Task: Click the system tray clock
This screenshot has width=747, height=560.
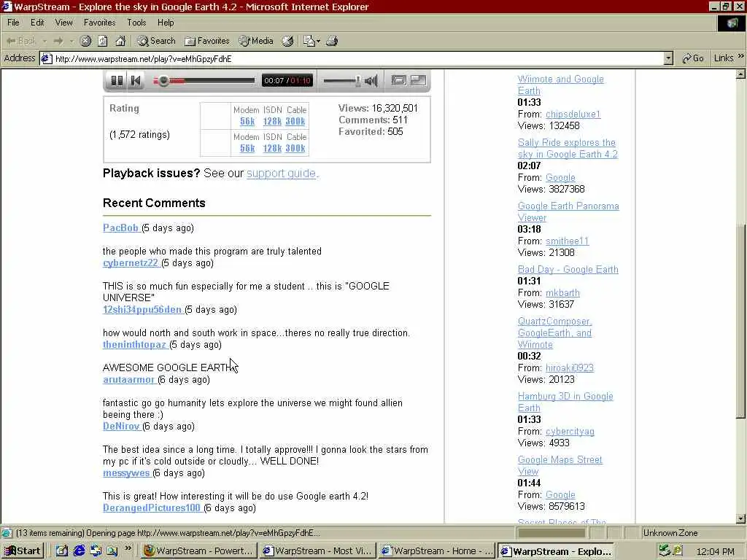Action: tap(715, 551)
